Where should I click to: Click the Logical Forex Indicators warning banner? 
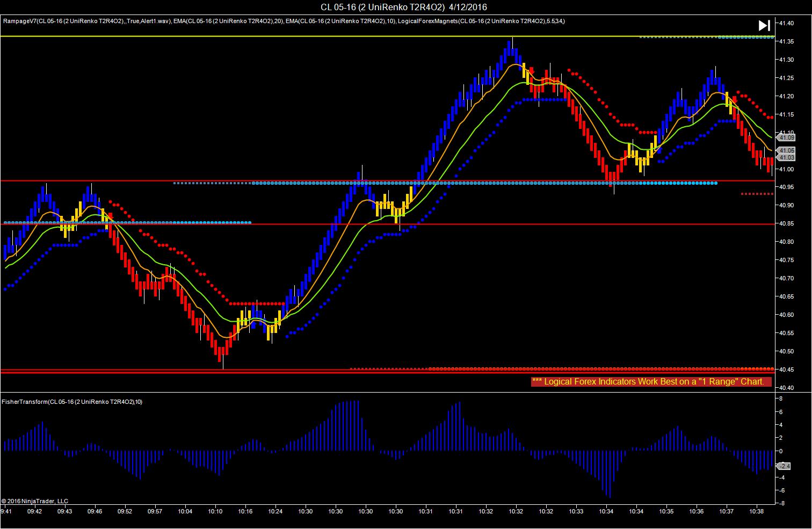[x=651, y=382]
